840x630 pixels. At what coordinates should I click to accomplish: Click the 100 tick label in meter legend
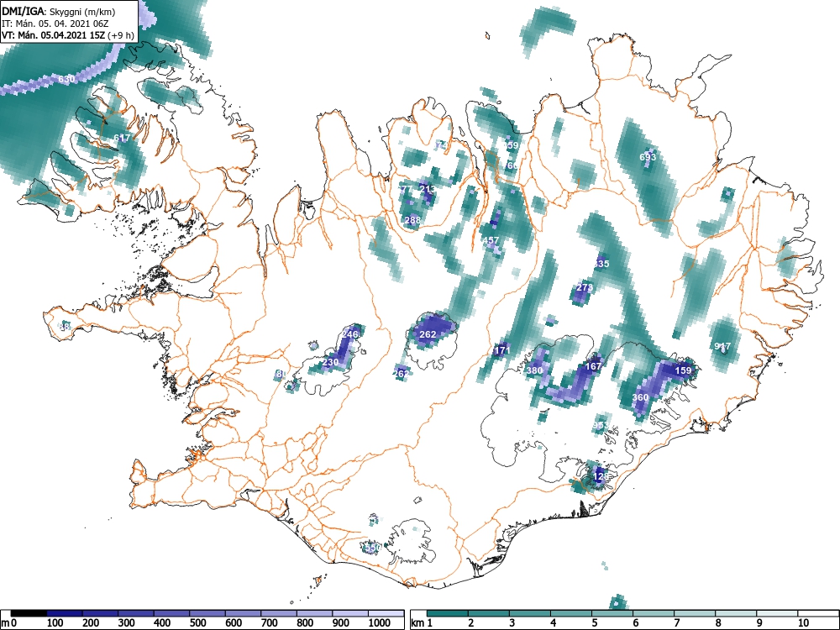pos(55,623)
